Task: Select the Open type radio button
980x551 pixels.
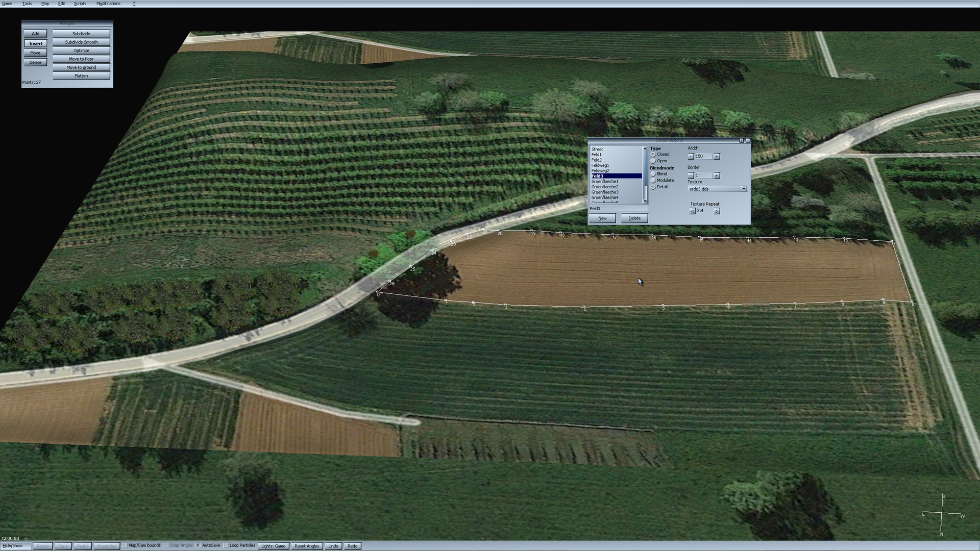Action: click(x=653, y=161)
